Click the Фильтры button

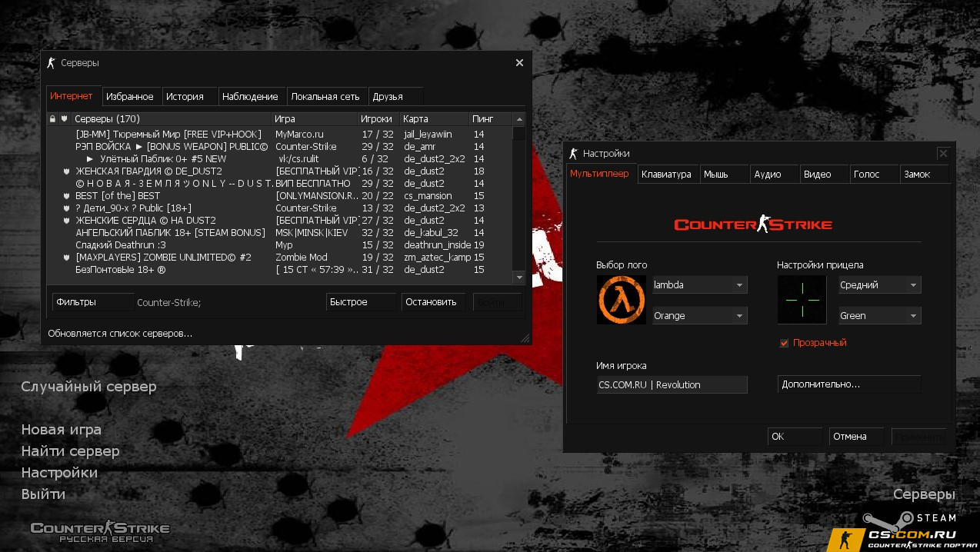tap(93, 302)
